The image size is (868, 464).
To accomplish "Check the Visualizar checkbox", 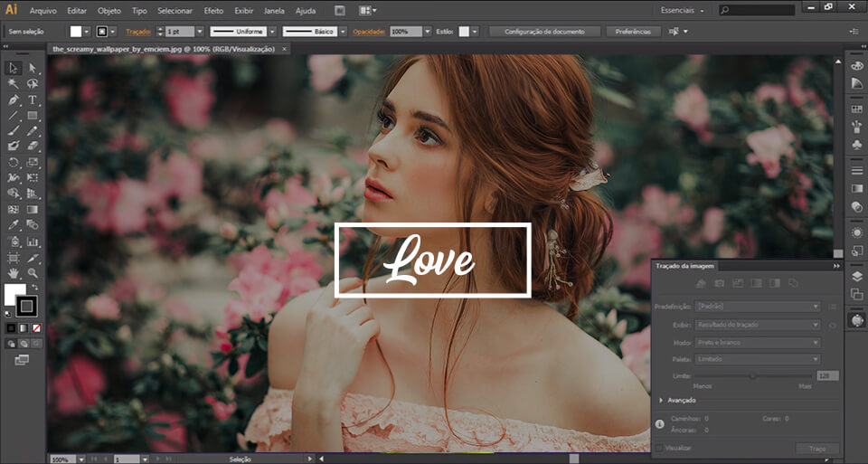I will [x=659, y=448].
